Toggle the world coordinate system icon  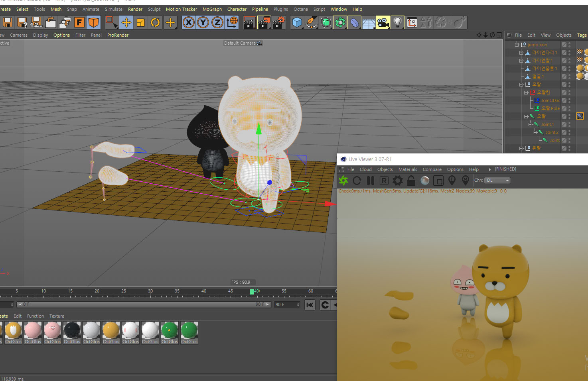point(232,22)
